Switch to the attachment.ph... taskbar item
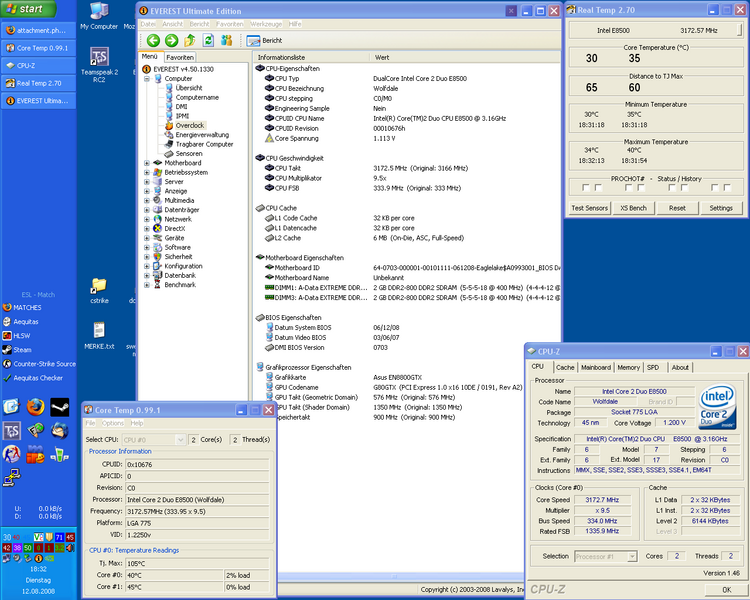The height and width of the screenshot is (600, 750). pyautogui.click(x=38, y=30)
